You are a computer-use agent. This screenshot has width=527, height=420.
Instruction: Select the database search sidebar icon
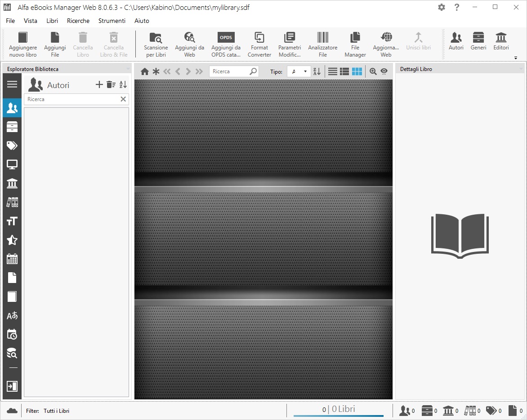(12, 353)
